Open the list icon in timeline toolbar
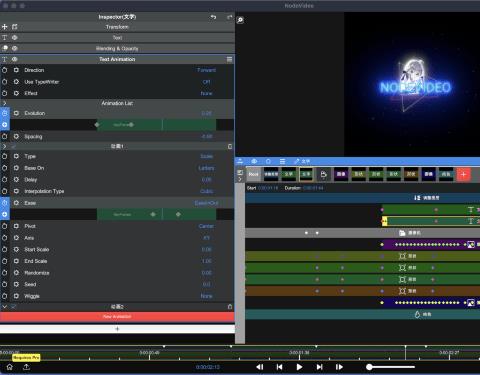The image size is (480, 375). pos(282,161)
